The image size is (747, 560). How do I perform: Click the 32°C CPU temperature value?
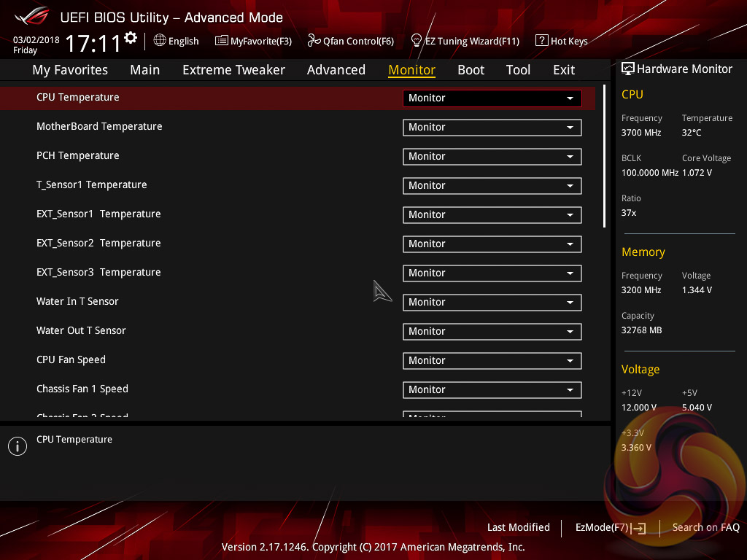[x=692, y=133]
